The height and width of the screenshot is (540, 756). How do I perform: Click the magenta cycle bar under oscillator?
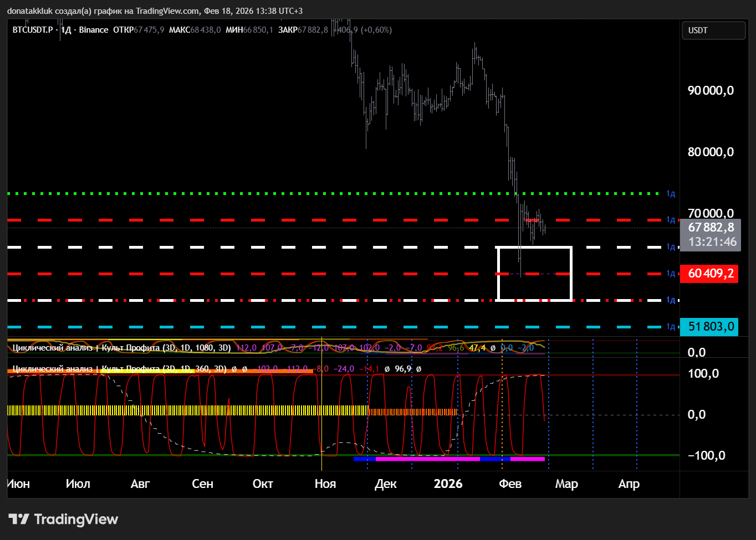427,459
